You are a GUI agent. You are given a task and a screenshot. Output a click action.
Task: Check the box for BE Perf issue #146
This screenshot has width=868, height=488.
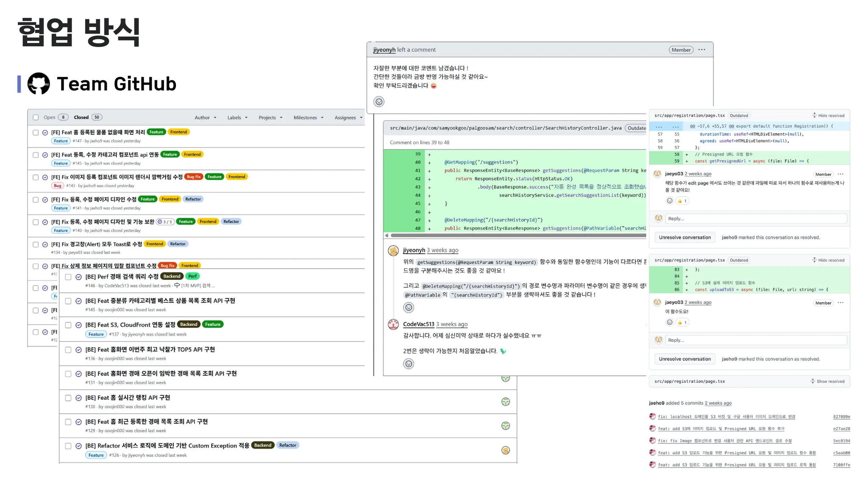[68, 277]
